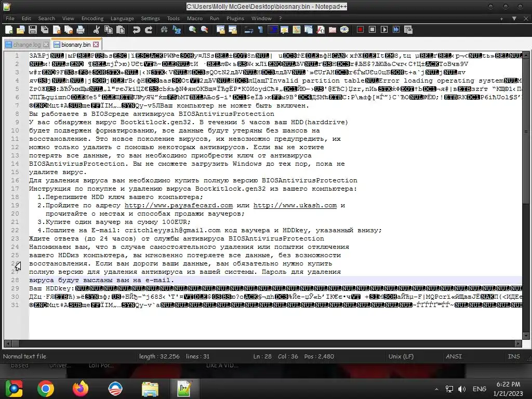Open the Encoding menu
This screenshot has width=532, height=399.
(92, 18)
